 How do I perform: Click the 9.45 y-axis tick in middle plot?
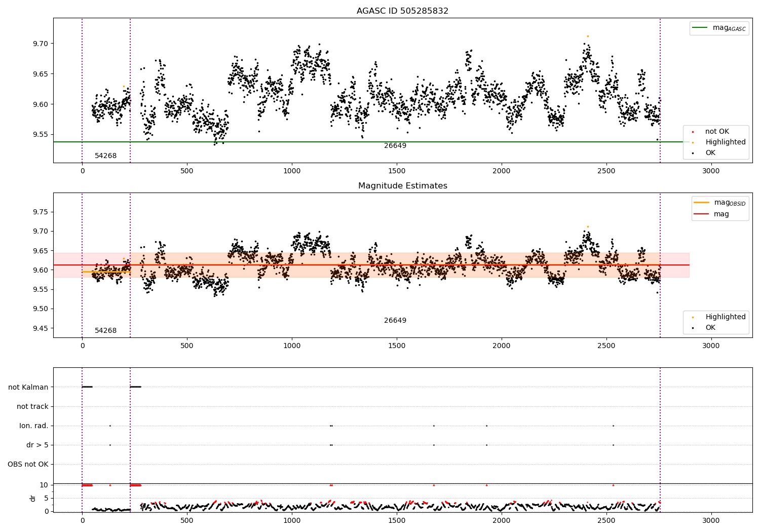[41, 328]
